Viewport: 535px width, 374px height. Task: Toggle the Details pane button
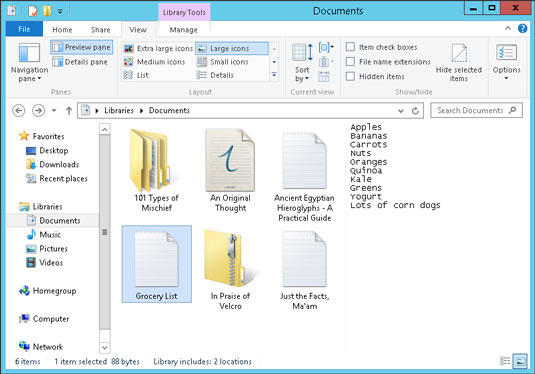pyautogui.click(x=80, y=62)
